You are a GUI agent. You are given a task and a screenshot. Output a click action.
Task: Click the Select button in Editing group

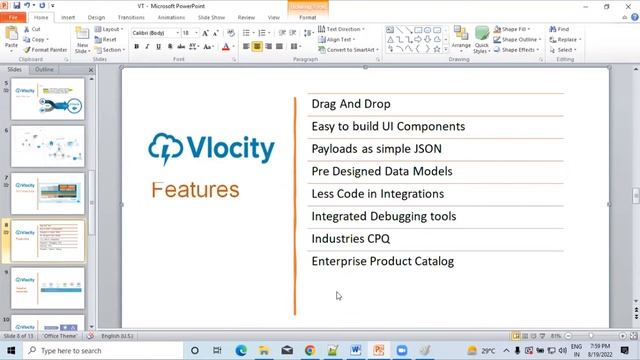[x=563, y=50]
